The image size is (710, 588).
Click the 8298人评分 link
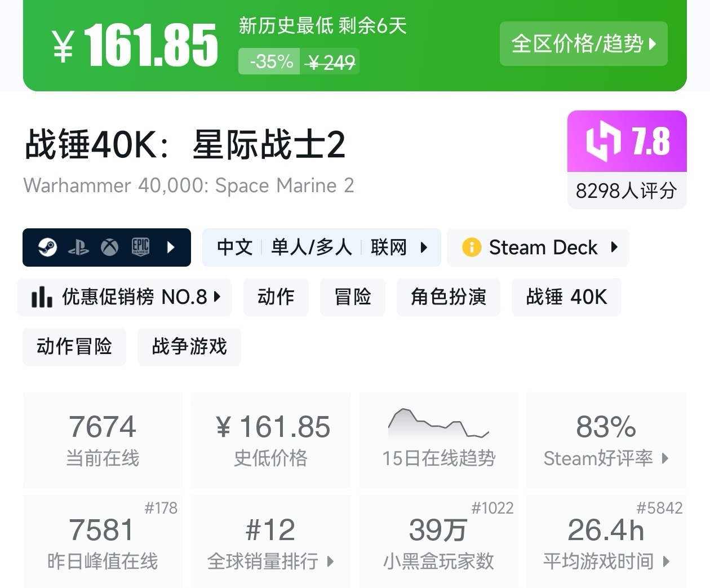click(626, 191)
